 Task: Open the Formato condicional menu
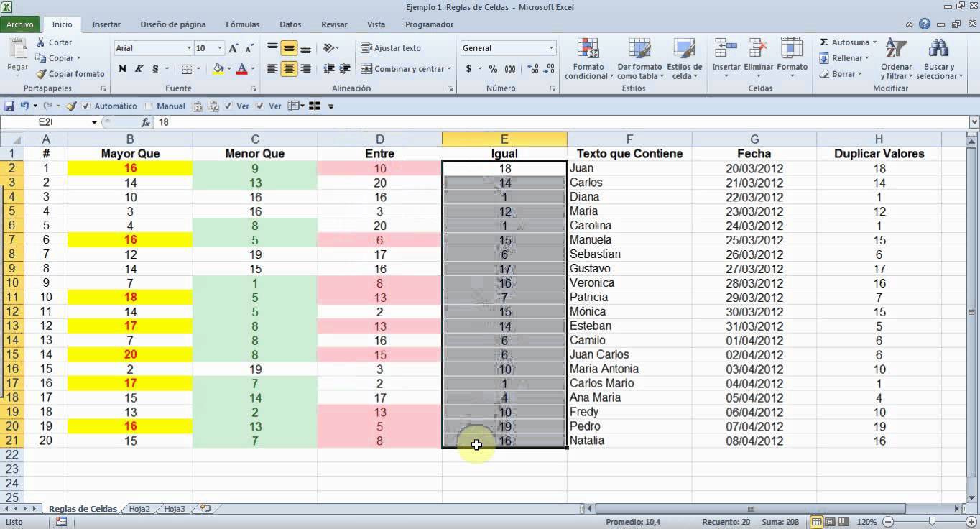[x=589, y=59]
